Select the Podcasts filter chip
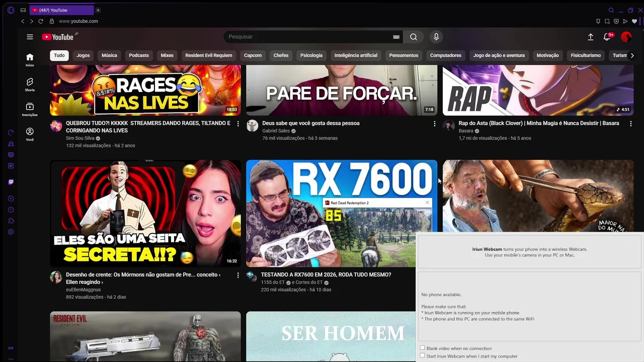This screenshot has height=362, width=644. pyautogui.click(x=139, y=55)
